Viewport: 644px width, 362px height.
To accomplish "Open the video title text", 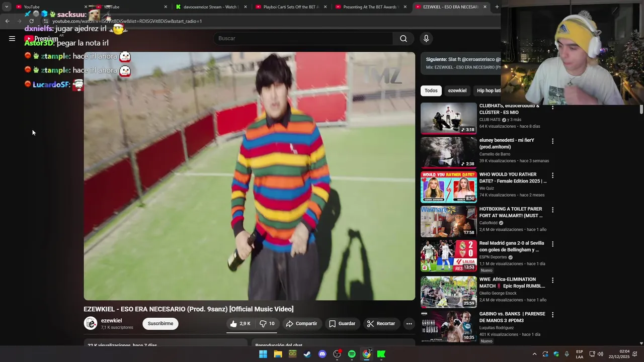I will (189, 309).
